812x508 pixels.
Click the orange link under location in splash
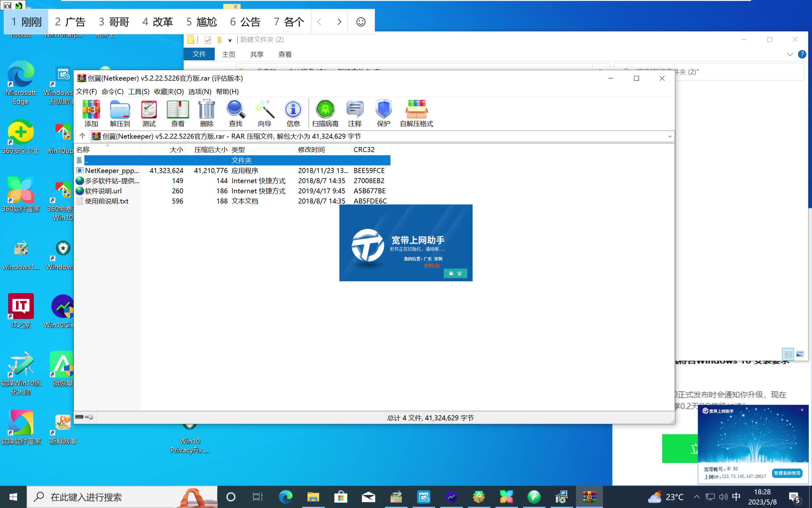[432, 265]
